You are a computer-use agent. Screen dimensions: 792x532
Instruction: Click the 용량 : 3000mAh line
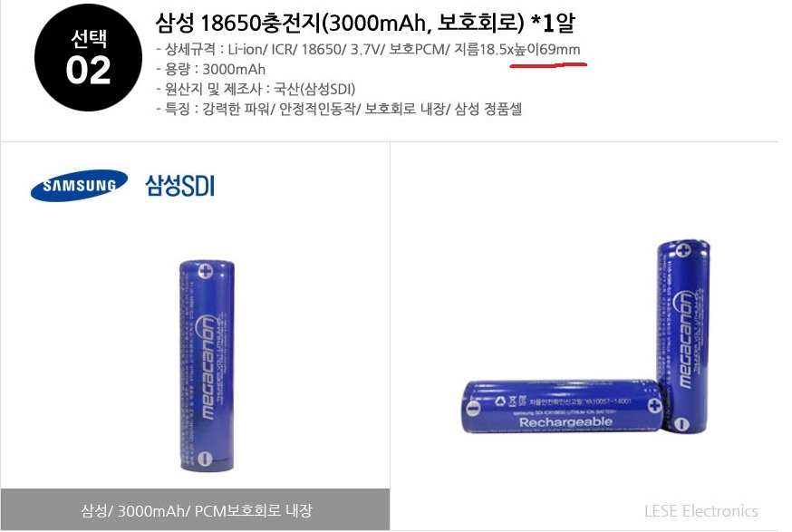coord(211,69)
